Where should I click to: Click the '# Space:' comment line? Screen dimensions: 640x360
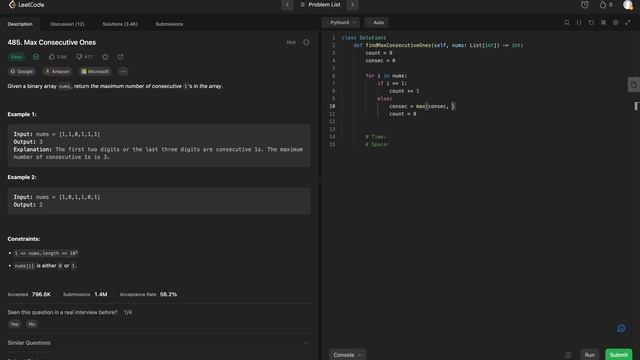377,144
